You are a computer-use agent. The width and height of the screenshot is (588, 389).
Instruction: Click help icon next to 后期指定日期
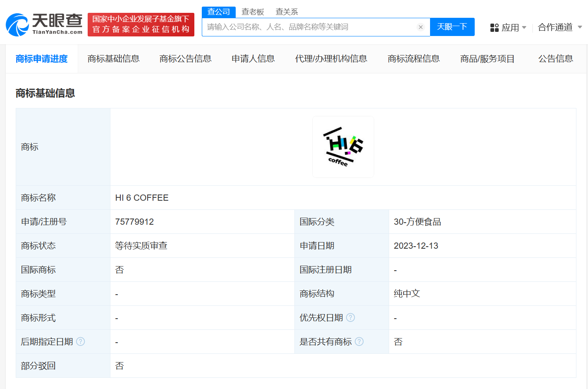point(81,341)
